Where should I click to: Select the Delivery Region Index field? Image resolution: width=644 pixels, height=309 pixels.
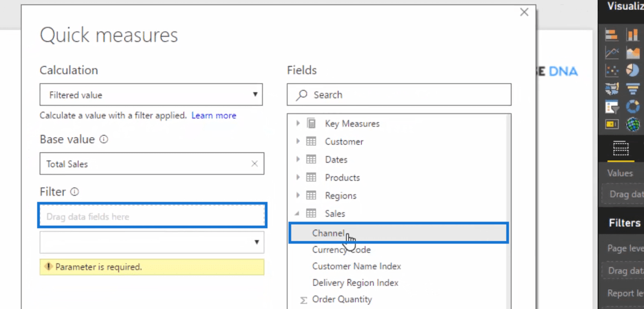pos(355,283)
